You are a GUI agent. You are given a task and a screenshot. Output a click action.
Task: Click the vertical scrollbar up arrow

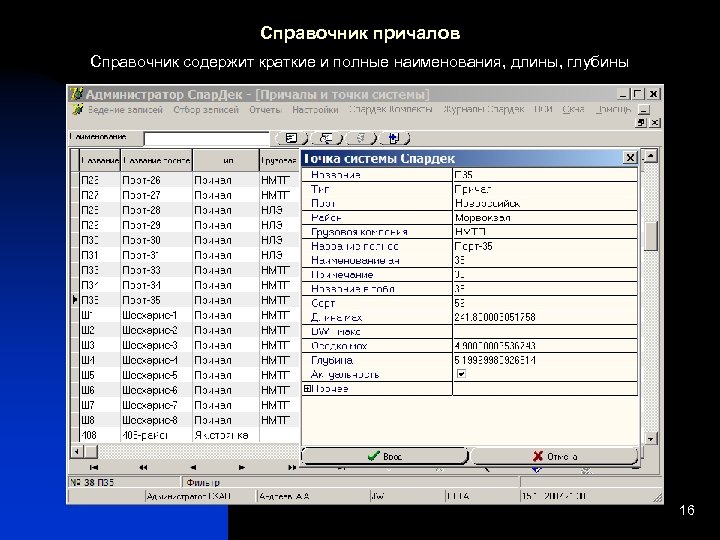[650, 156]
